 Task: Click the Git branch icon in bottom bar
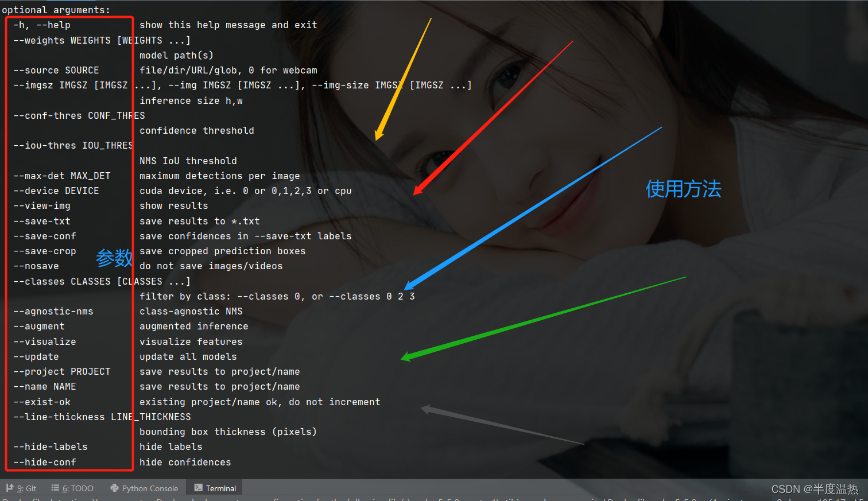pyautogui.click(x=10, y=488)
